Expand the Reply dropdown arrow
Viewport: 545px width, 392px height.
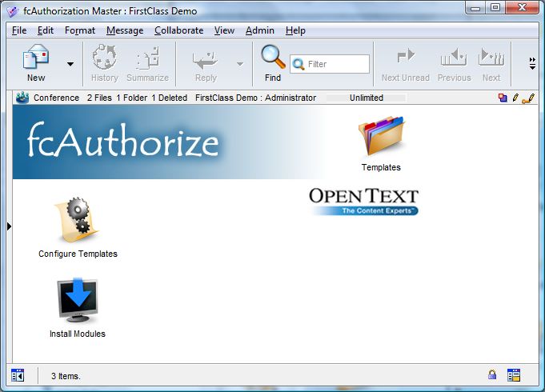click(x=239, y=64)
